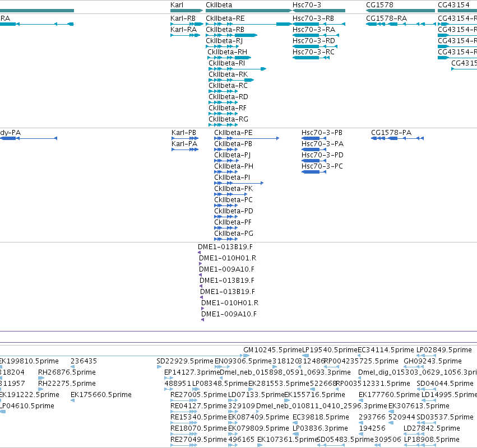
Task: Select EST GM10245.5prime
Action: pyautogui.click(x=272, y=350)
